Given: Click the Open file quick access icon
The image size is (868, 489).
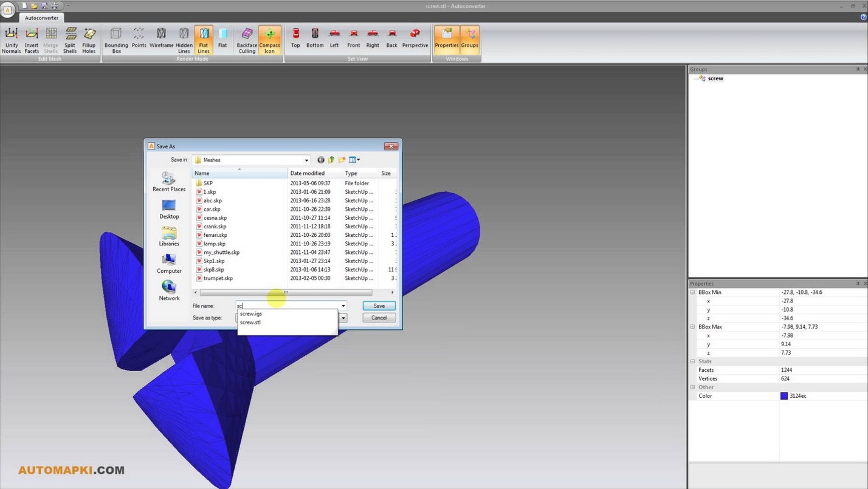Looking at the screenshot, I should click(x=35, y=5).
